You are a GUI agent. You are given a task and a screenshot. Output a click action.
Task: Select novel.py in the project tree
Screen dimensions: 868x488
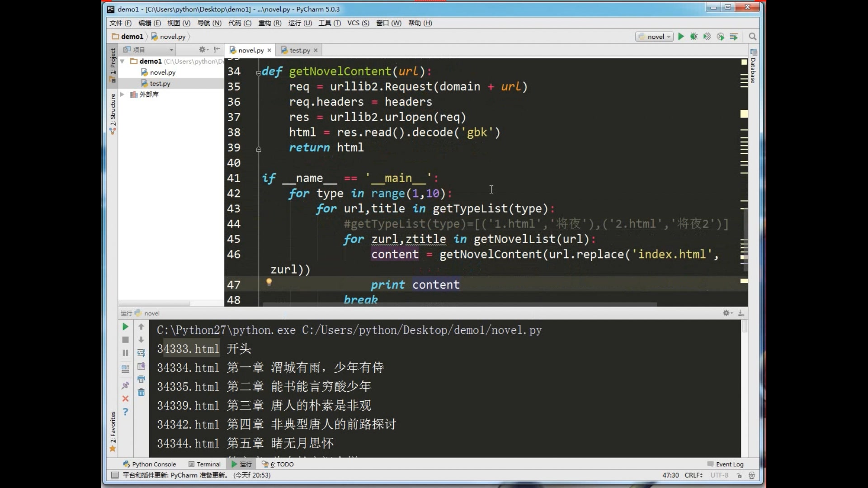[x=162, y=72]
